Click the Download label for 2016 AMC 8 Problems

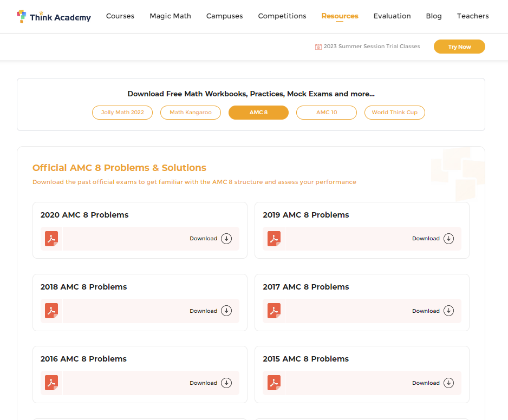pyautogui.click(x=204, y=383)
